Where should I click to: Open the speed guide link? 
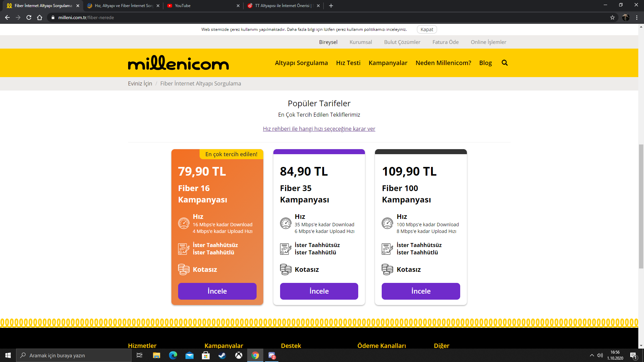(x=319, y=129)
